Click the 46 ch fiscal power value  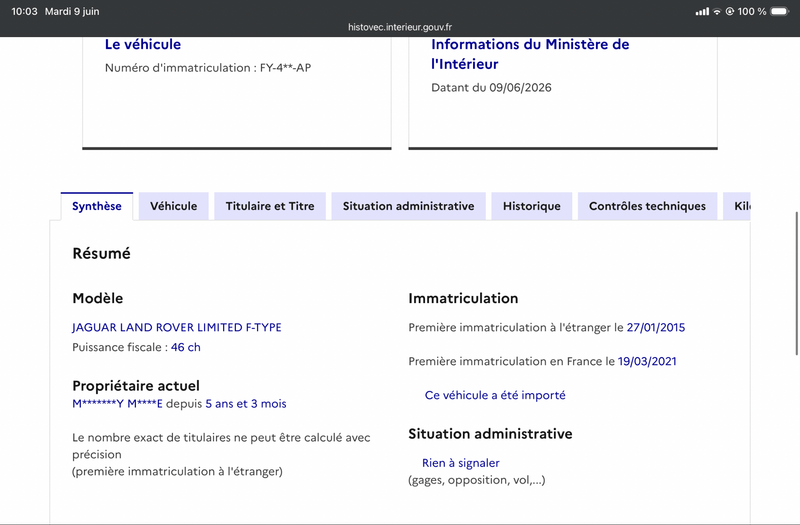click(x=186, y=347)
